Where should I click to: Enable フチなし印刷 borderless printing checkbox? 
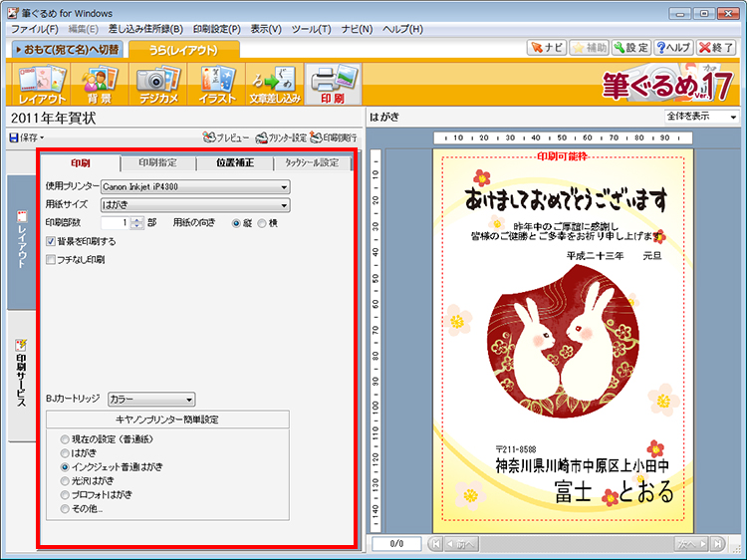(x=51, y=260)
